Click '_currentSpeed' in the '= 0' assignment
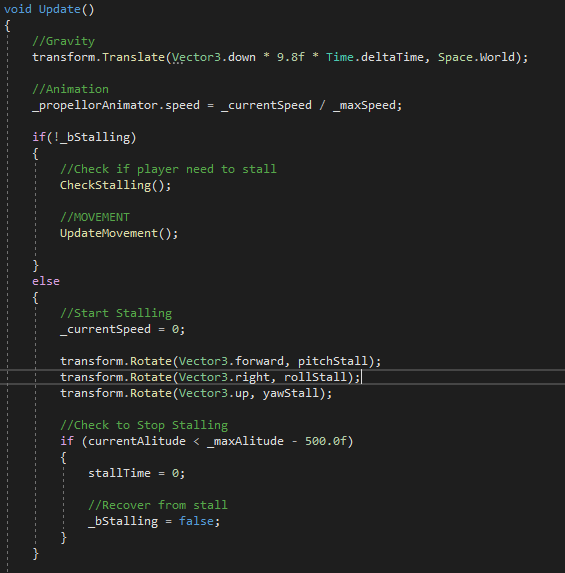The width and height of the screenshot is (565, 573). (x=105, y=329)
